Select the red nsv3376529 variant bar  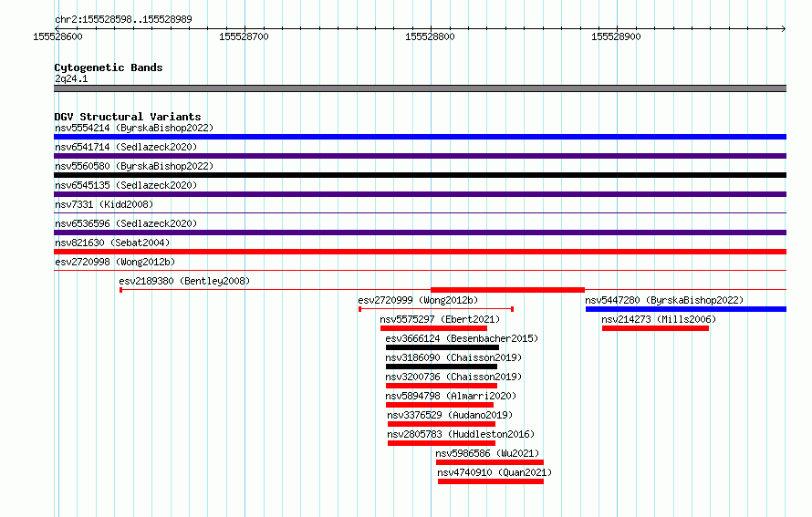click(442, 424)
